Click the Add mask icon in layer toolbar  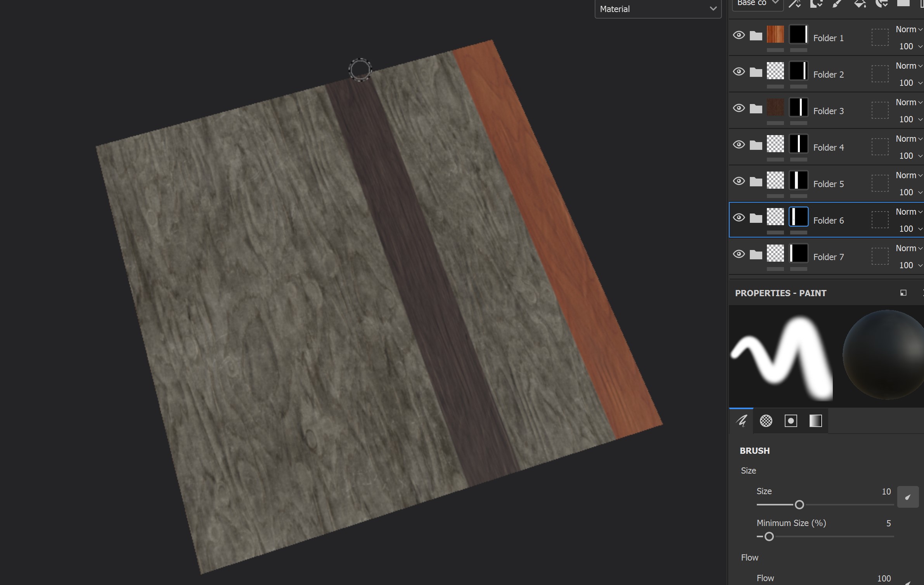click(816, 4)
